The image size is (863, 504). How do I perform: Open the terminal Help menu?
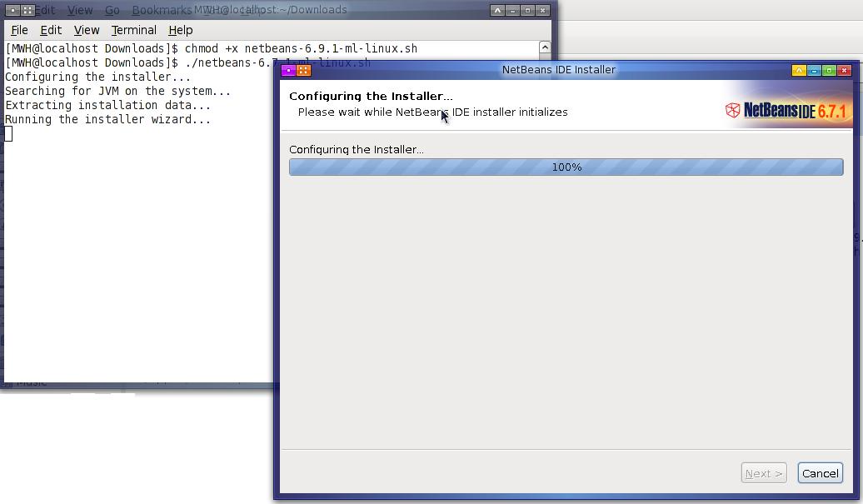click(x=181, y=30)
